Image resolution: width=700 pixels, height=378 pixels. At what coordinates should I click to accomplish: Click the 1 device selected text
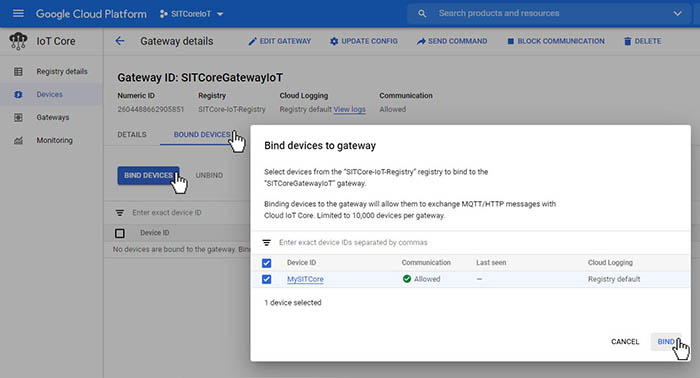(293, 303)
